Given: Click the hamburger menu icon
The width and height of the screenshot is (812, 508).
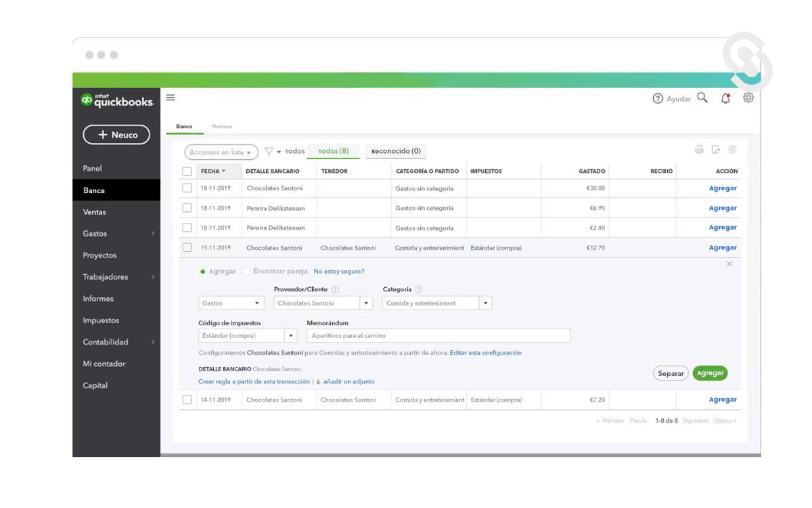Looking at the screenshot, I should (x=171, y=98).
